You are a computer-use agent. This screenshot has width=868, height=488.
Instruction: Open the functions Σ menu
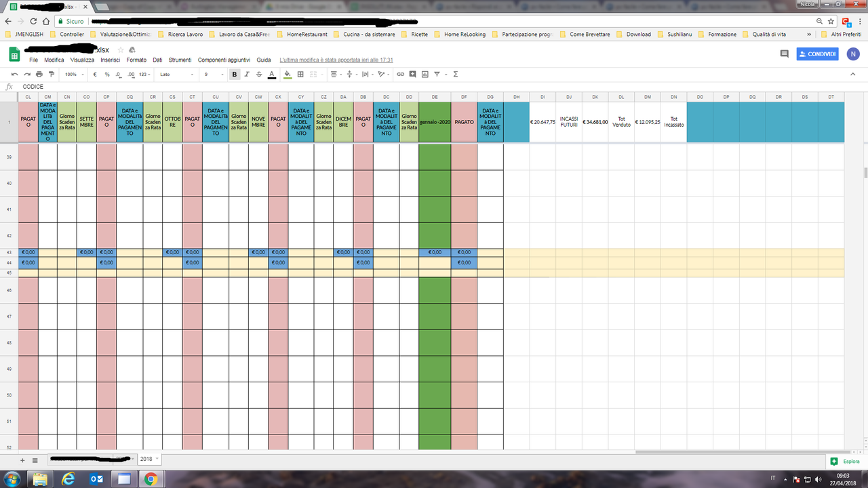(x=454, y=74)
